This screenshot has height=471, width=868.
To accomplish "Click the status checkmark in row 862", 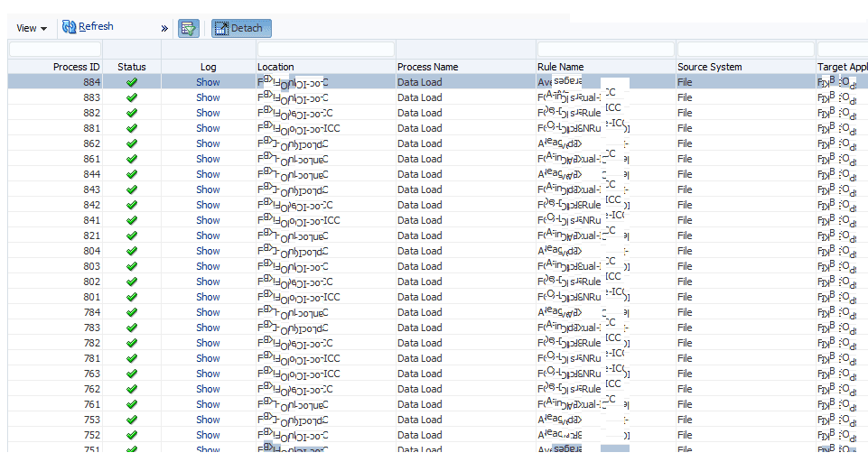I will [132, 143].
